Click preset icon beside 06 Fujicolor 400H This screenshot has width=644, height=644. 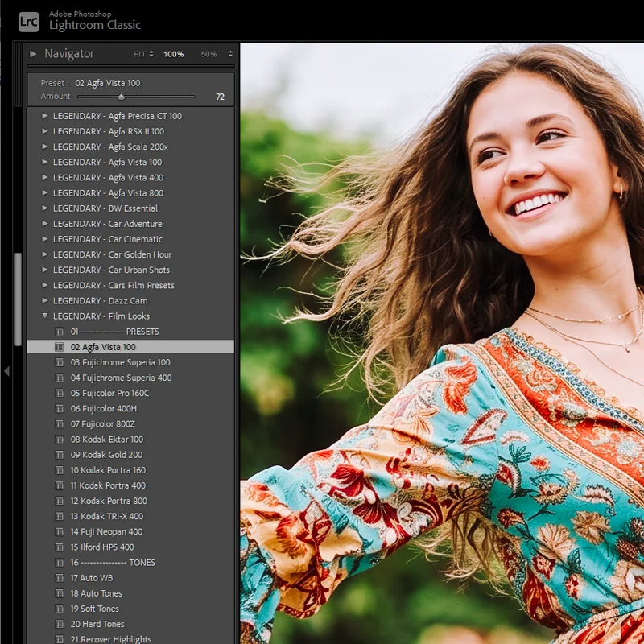pos(60,409)
